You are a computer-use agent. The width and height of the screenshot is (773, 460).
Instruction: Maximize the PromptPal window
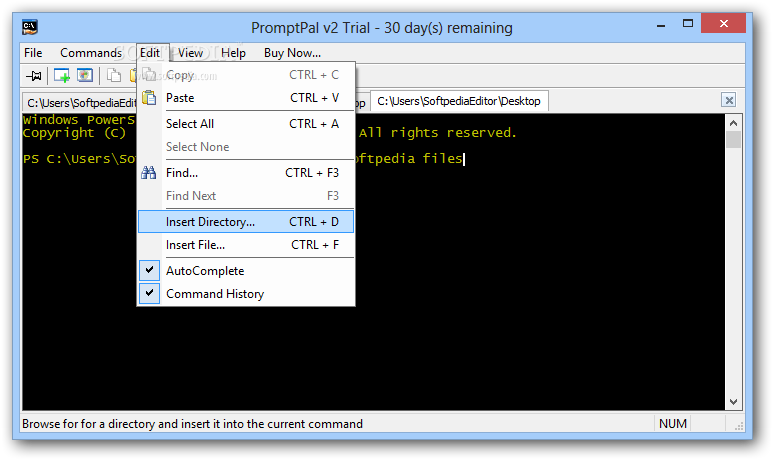click(688, 23)
